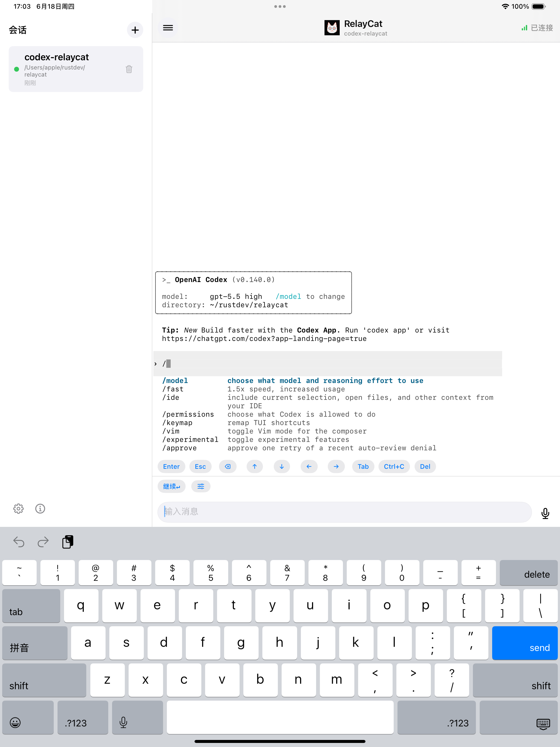
Task: Check the connection signal indicator
Action: tap(524, 28)
